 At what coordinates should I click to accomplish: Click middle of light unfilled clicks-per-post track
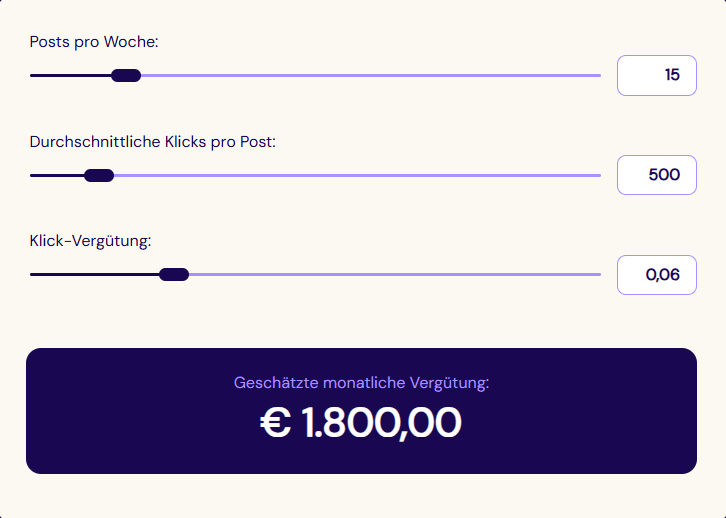coord(357,175)
